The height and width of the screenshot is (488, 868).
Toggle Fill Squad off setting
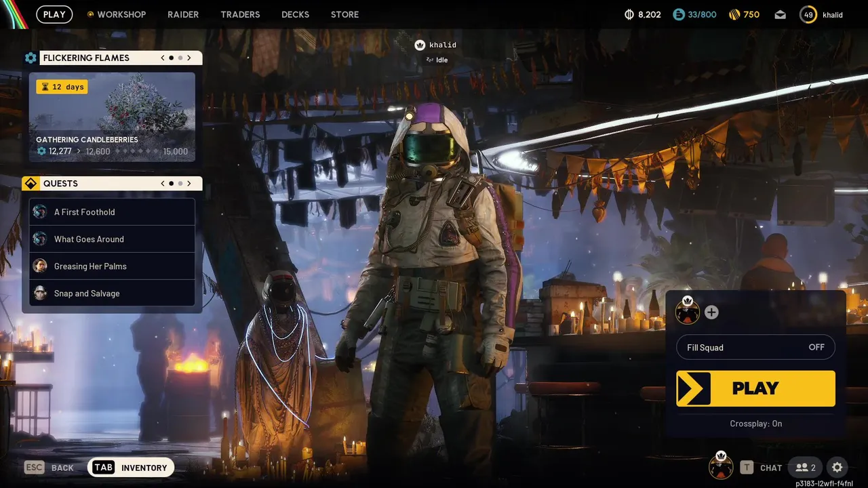[755, 347]
